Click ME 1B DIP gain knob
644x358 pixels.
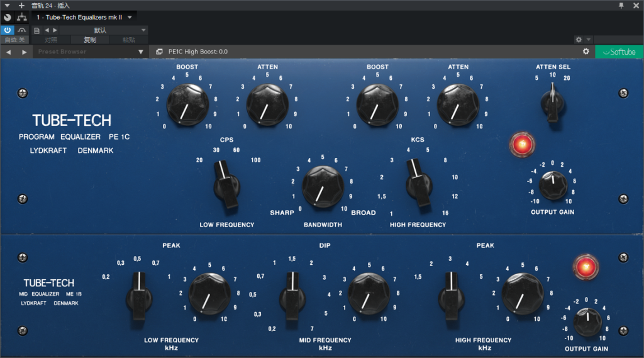tap(369, 294)
